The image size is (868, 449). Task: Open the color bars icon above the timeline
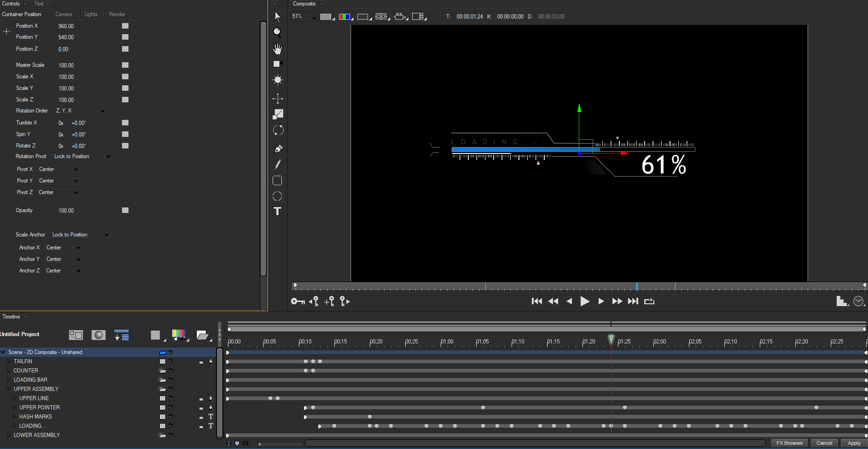pyautogui.click(x=179, y=335)
